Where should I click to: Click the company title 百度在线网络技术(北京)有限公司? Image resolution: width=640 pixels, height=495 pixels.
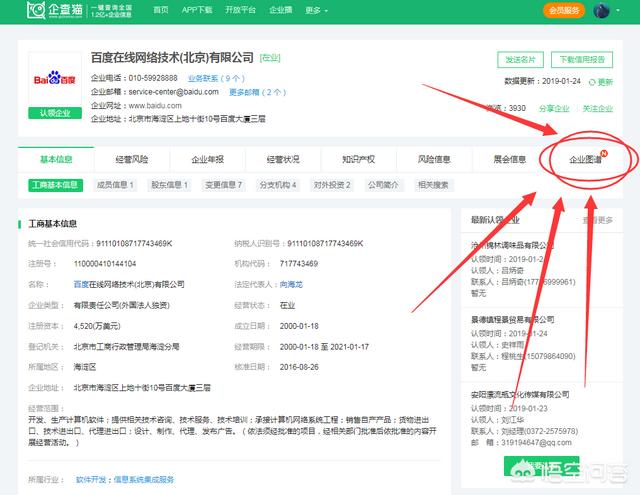(x=172, y=58)
